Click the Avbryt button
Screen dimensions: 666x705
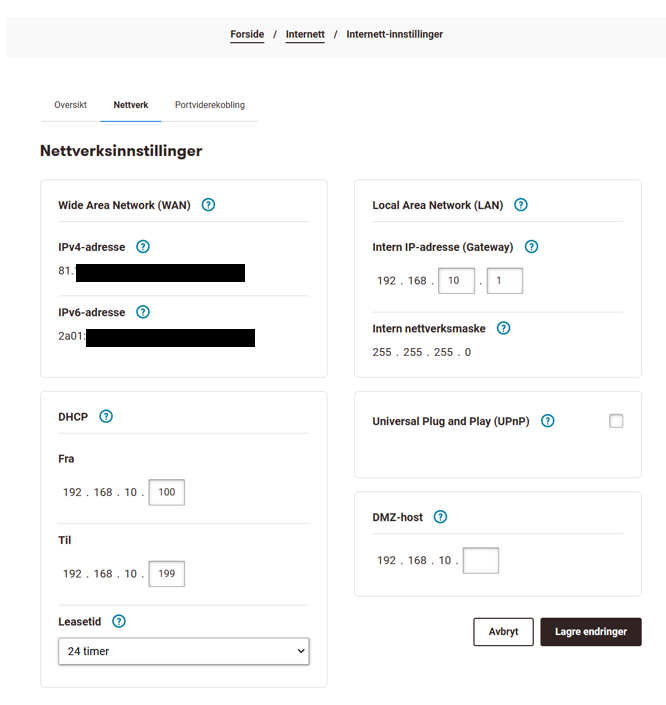click(503, 632)
